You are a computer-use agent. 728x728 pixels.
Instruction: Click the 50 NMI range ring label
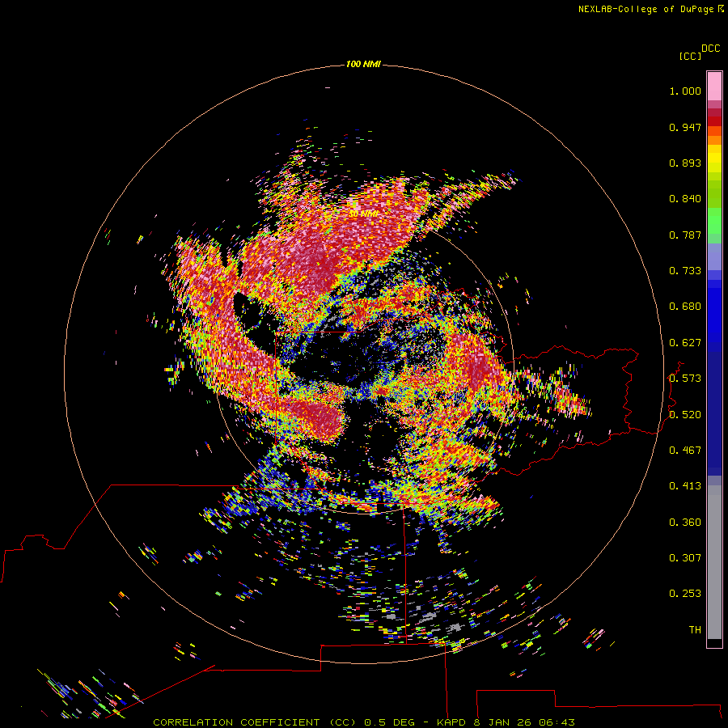(363, 214)
